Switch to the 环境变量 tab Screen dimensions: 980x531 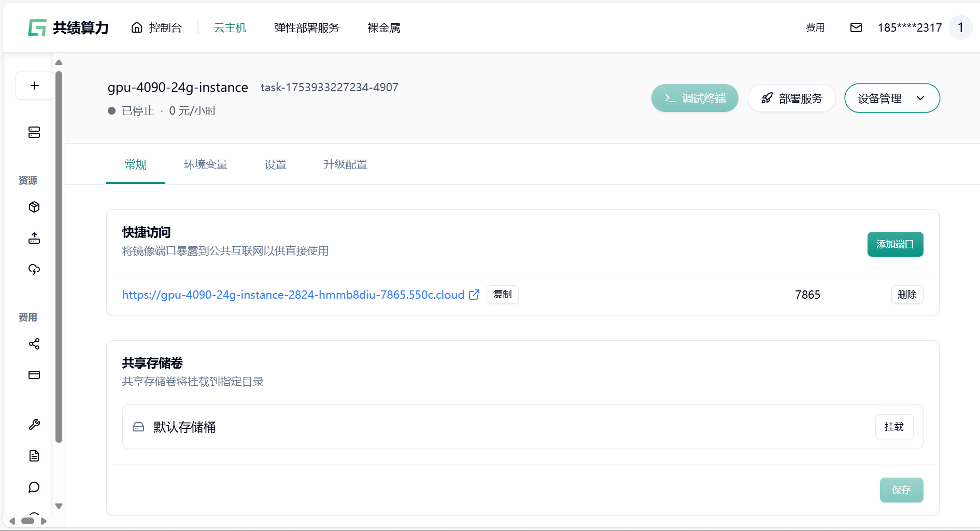[x=205, y=164]
